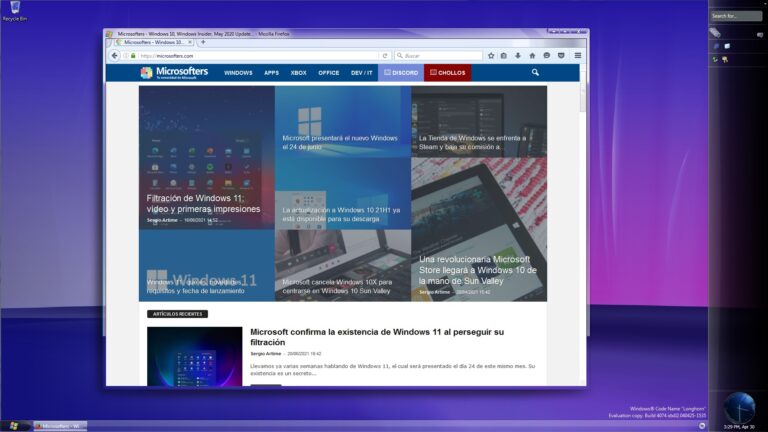Open the Pocket toolbar icon
The image size is (768, 432).
coord(561,56)
